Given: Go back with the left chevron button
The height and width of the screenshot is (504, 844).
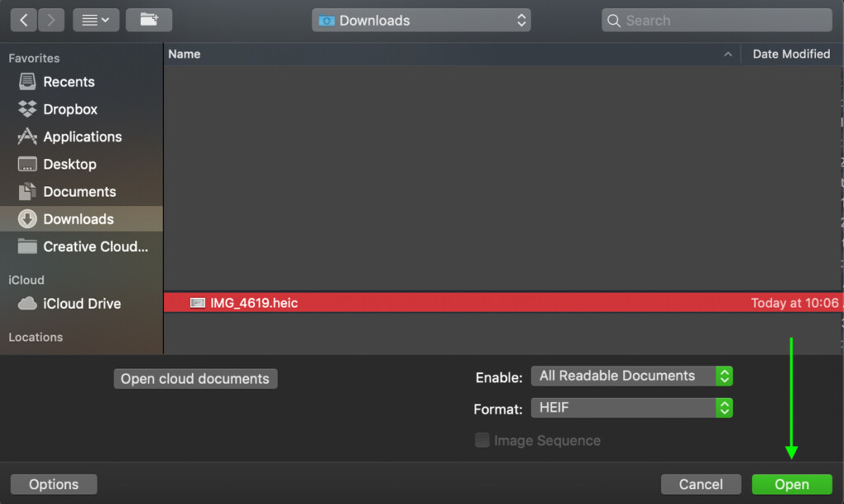Looking at the screenshot, I should click(24, 21).
